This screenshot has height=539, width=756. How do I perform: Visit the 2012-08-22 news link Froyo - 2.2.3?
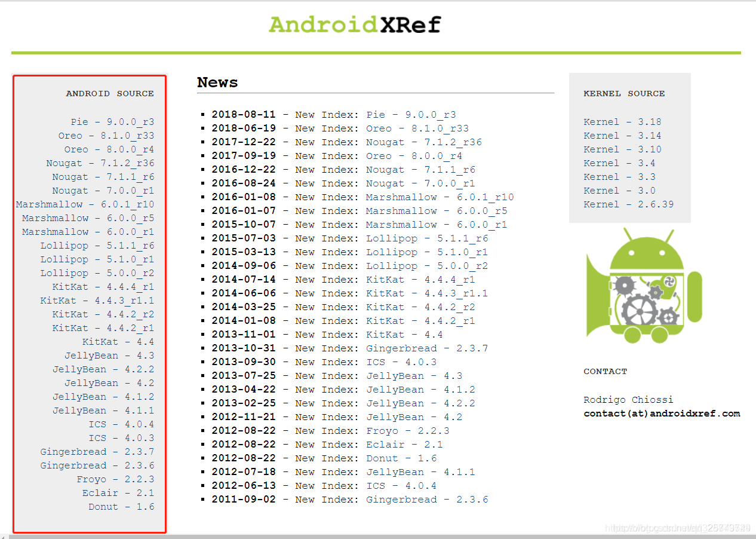click(x=408, y=431)
